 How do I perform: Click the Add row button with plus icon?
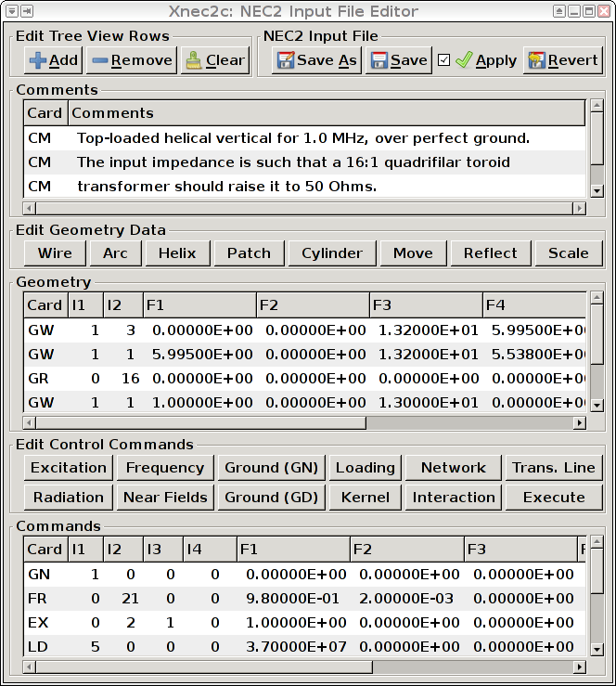[x=53, y=60]
